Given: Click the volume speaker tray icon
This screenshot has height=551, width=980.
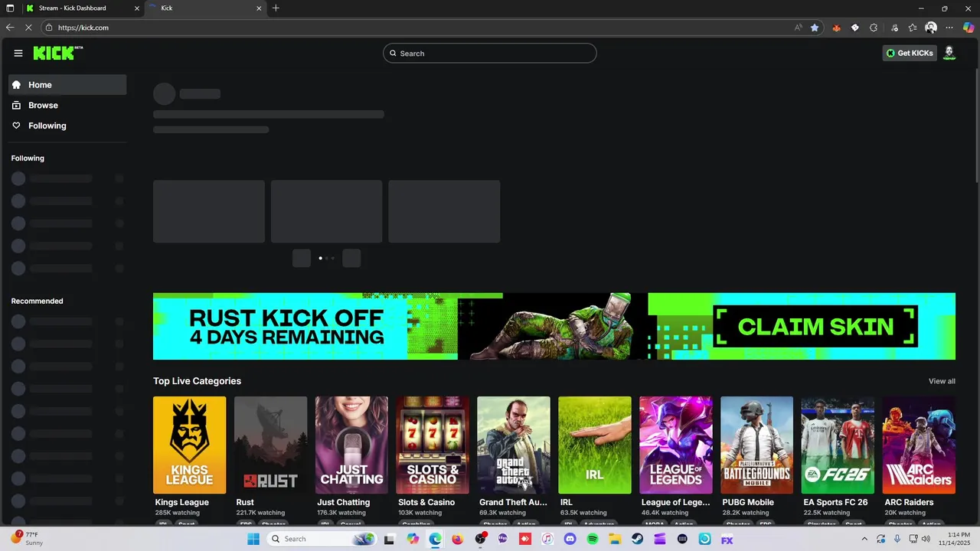Looking at the screenshot, I should pyautogui.click(x=927, y=539).
